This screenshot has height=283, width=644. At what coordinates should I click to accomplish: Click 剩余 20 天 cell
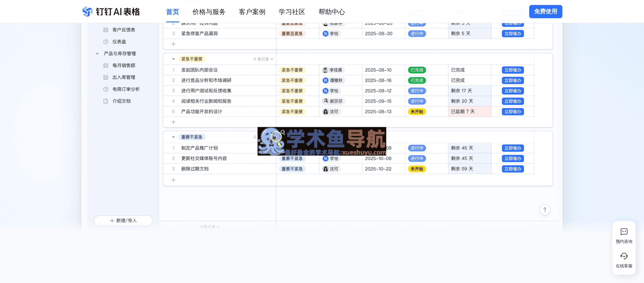click(469, 101)
